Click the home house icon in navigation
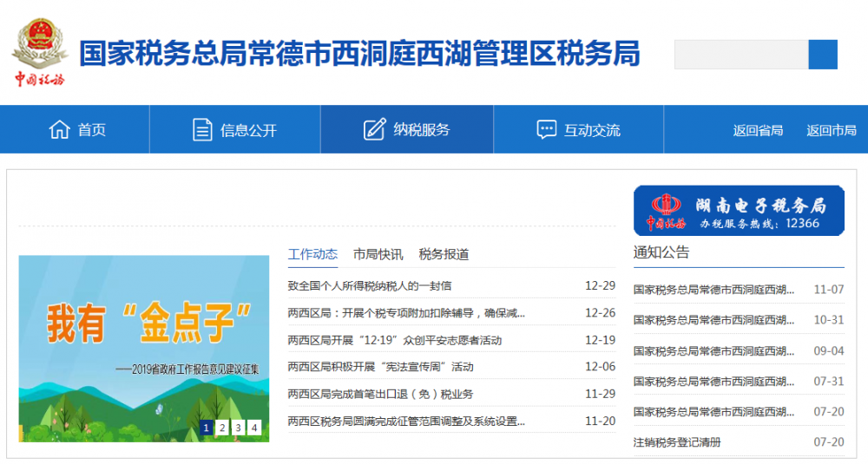 (59, 130)
